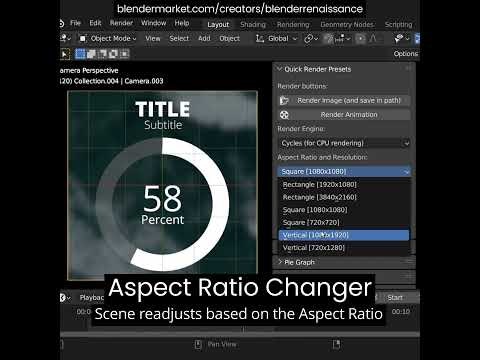Open the viewport View menu

pyautogui.click(x=153, y=38)
